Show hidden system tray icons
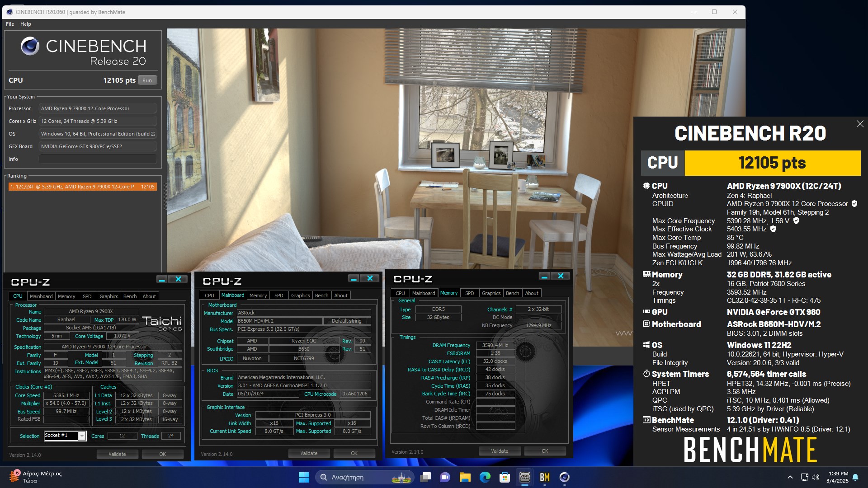 (x=790, y=477)
